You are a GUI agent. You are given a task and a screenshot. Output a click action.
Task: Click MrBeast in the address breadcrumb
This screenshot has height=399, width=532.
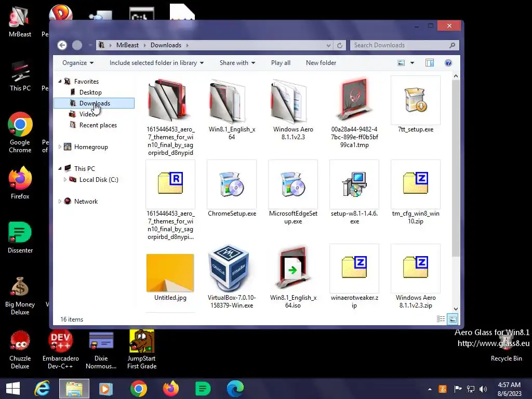pos(127,45)
